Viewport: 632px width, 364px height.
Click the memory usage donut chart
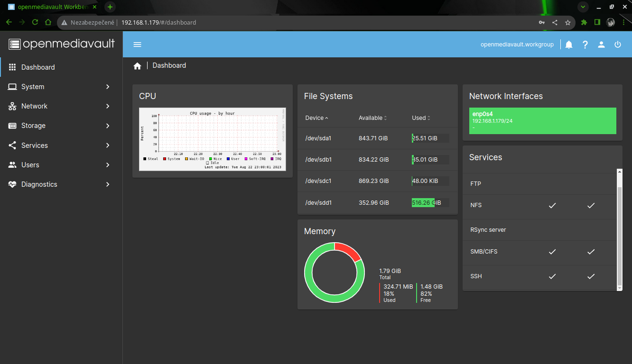pyautogui.click(x=334, y=273)
